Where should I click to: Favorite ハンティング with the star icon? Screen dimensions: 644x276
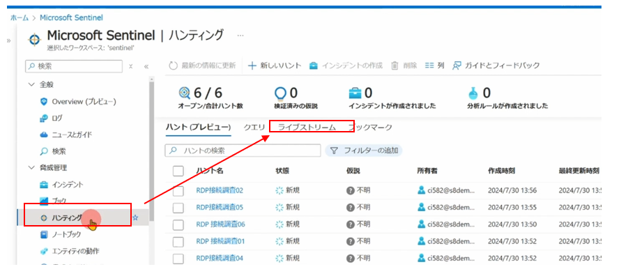(135, 217)
